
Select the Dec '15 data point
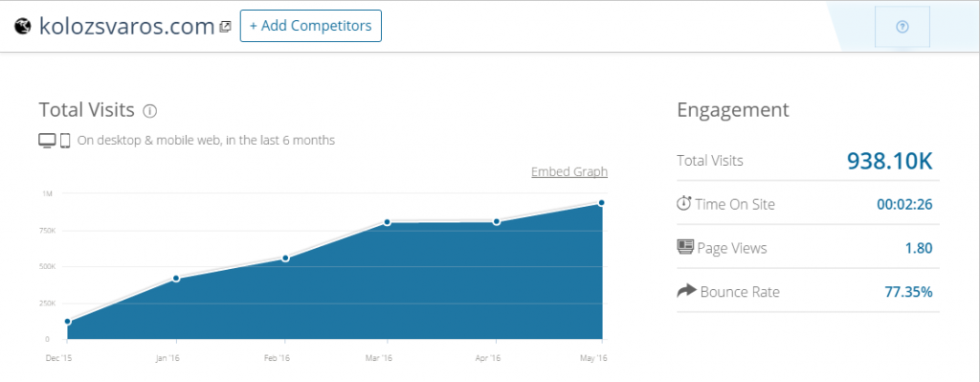tap(68, 322)
